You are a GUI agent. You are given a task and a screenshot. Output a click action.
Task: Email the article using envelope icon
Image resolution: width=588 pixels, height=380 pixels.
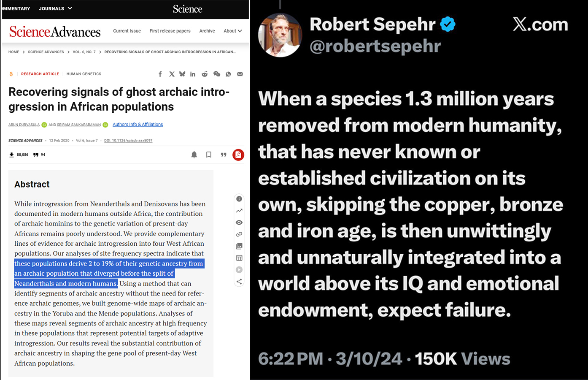[x=240, y=74]
